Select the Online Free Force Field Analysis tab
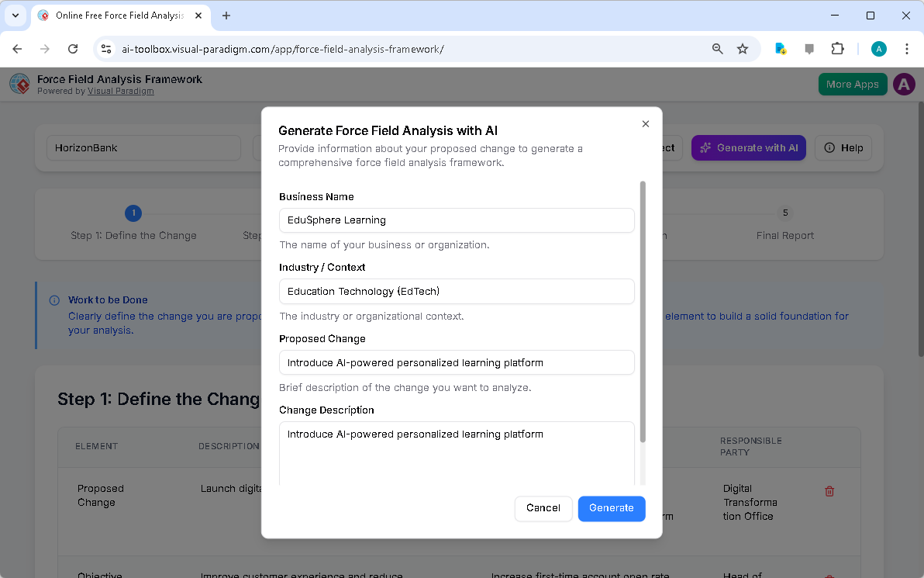 point(116,15)
